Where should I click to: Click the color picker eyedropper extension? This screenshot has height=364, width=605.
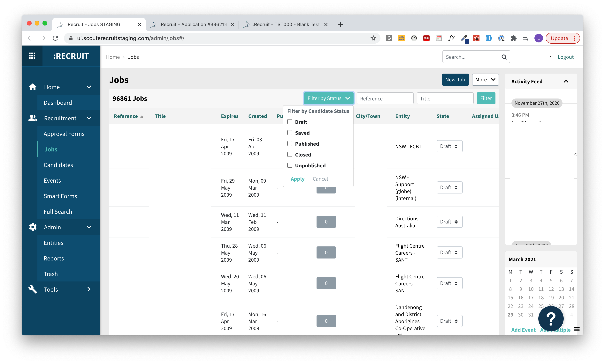click(464, 39)
